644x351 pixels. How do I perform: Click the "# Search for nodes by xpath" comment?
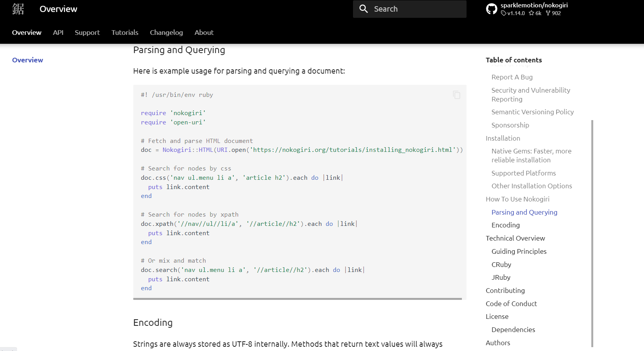[x=190, y=215]
